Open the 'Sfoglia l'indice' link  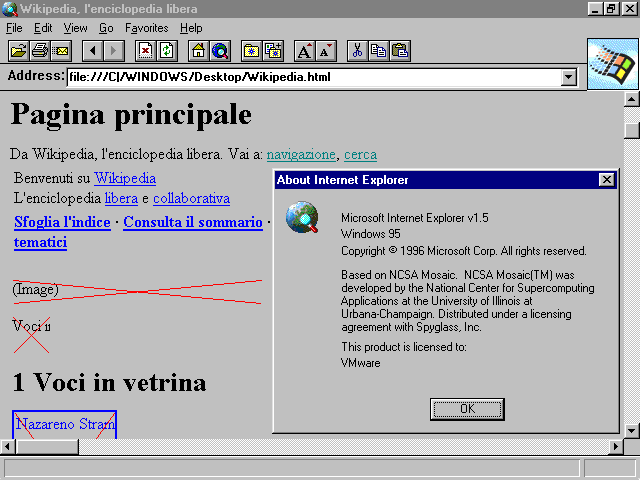(x=62, y=222)
